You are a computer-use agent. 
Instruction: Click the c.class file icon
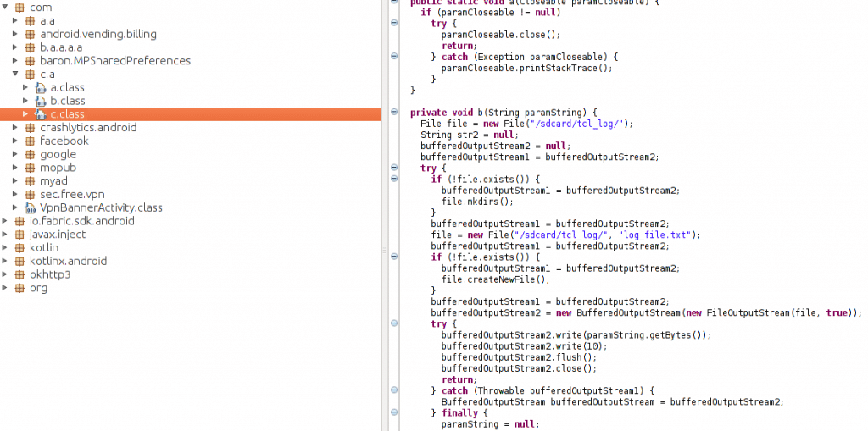41,114
